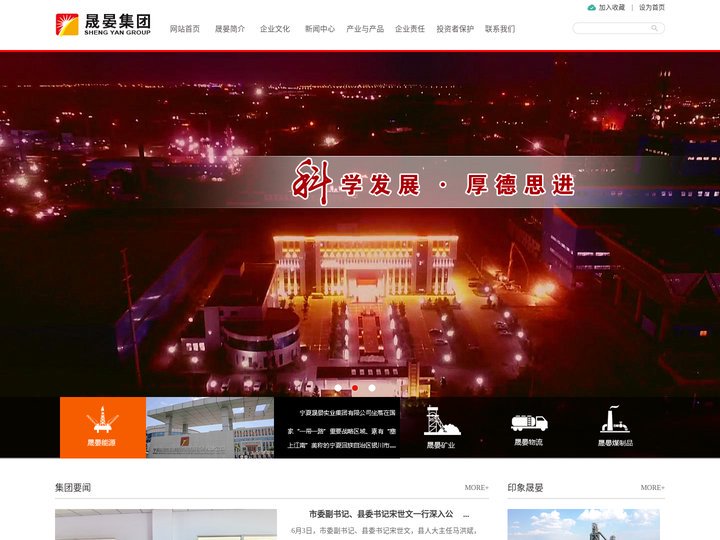Click the 科学发展·厚德思进 banner slogan

(433, 183)
